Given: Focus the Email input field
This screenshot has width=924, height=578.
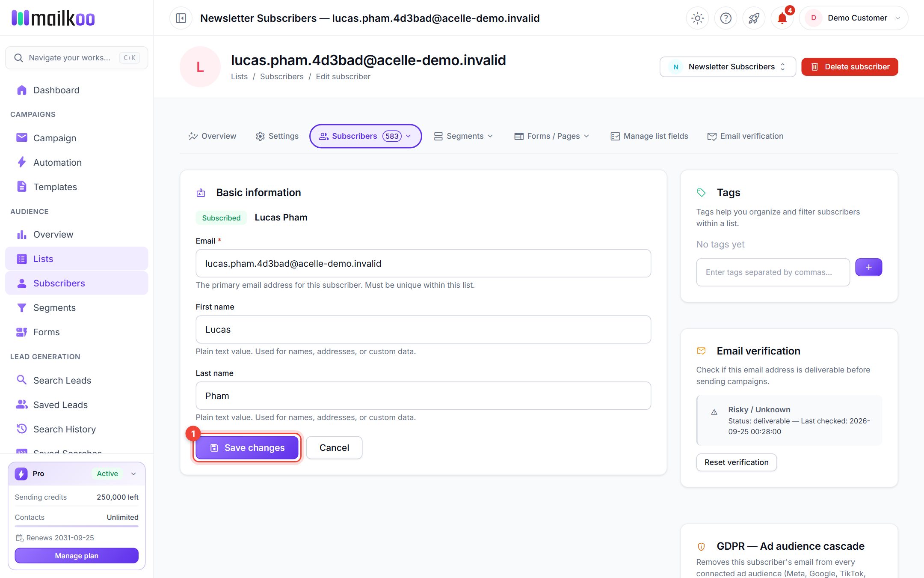Looking at the screenshot, I should point(423,263).
